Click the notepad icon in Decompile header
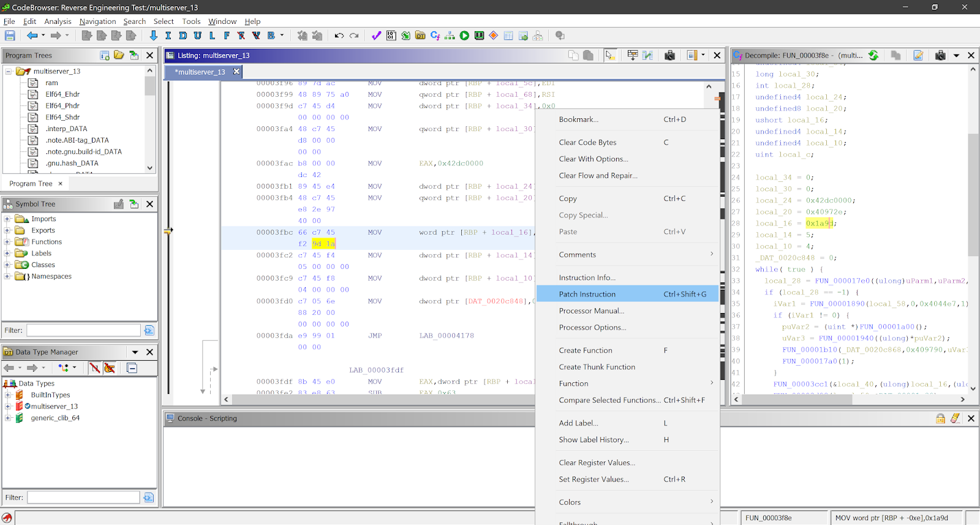The height and width of the screenshot is (525, 980). coord(918,55)
